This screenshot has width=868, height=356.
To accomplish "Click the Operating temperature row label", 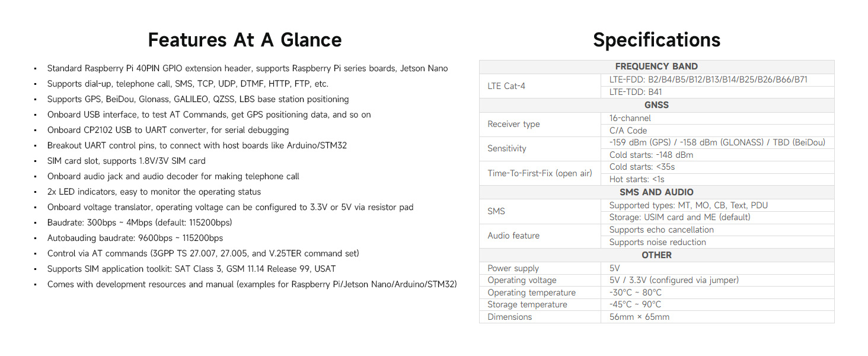I will (x=540, y=293).
